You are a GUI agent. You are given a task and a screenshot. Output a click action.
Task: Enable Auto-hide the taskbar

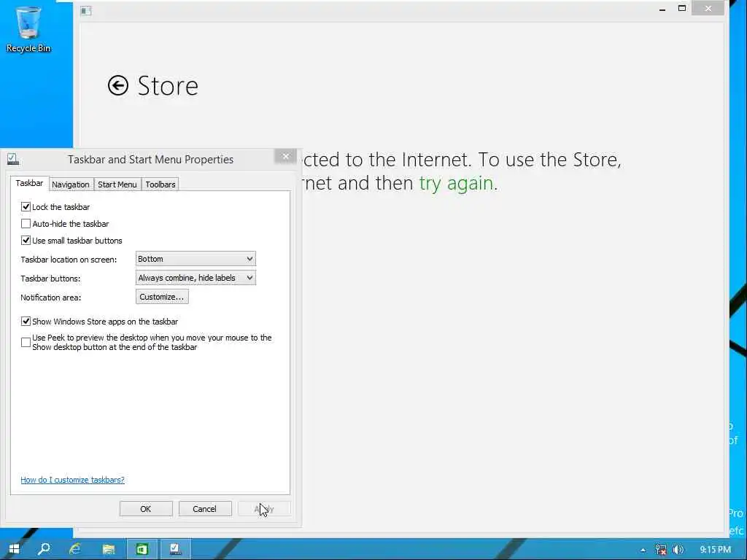pos(26,223)
